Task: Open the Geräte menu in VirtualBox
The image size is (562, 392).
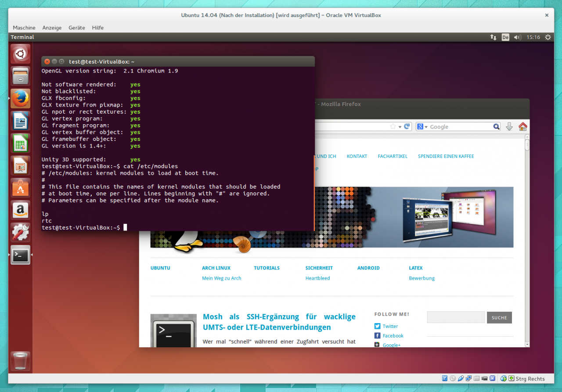Action: pyautogui.click(x=77, y=28)
